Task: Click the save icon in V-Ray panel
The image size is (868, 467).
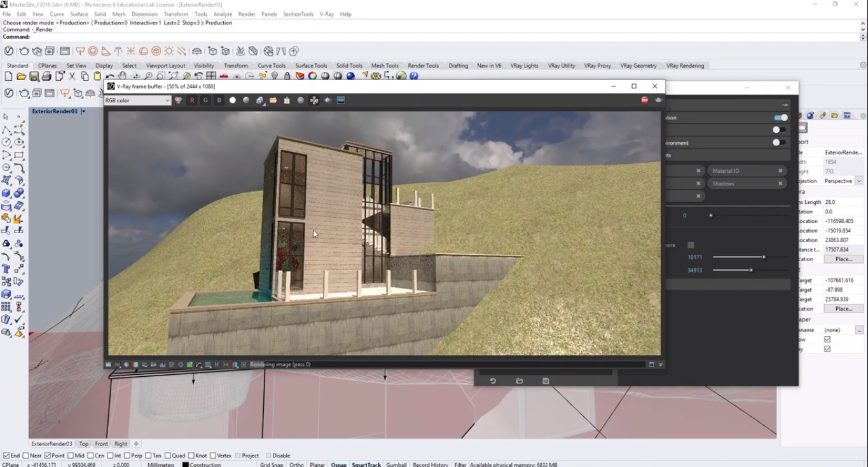Action: click(546, 381)
